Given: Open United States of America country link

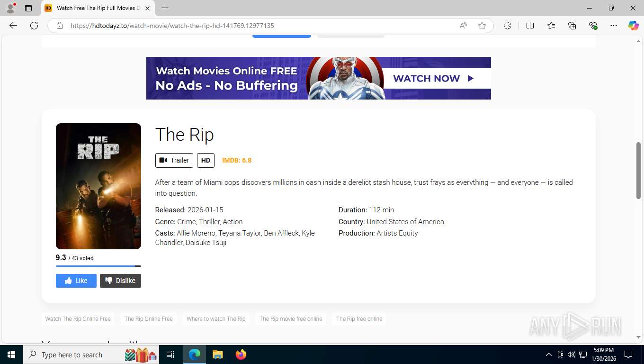Looking at the screenshot, I should [405, 222].
